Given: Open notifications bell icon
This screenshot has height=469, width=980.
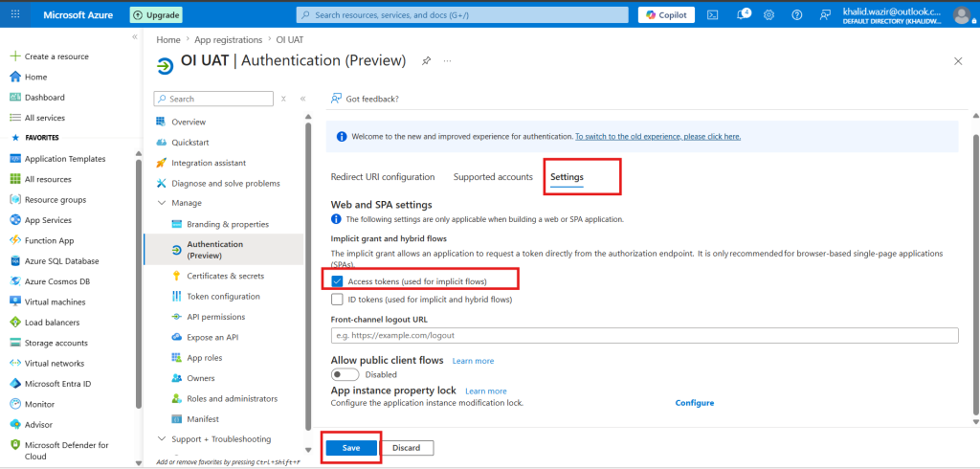Looking at the screenshot, I should [743, 15].
